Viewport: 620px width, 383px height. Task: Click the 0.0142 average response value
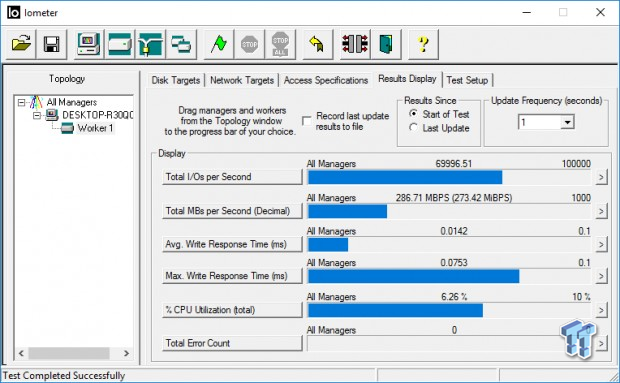[454, 231]
